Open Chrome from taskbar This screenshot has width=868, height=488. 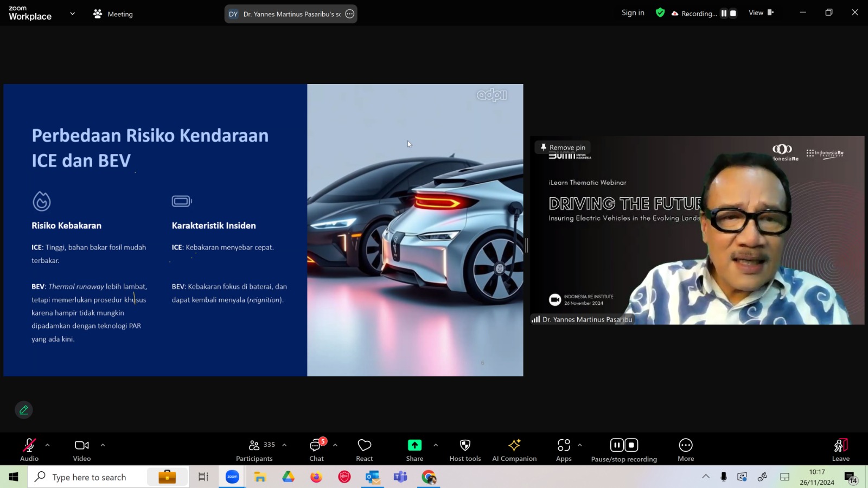point(429,477)
